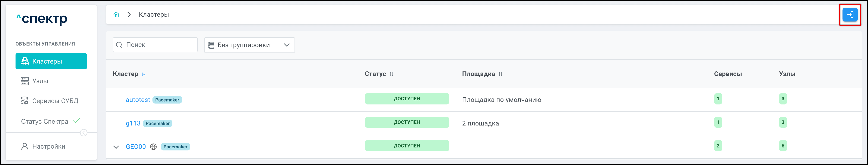Go to the Узлы section
Screen dimensions: 868x165
[40, 81]
